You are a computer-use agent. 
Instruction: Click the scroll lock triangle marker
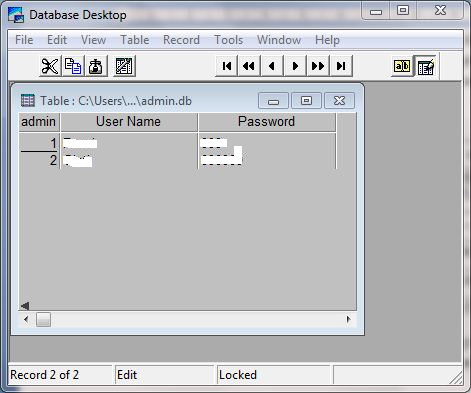point(25,306)
